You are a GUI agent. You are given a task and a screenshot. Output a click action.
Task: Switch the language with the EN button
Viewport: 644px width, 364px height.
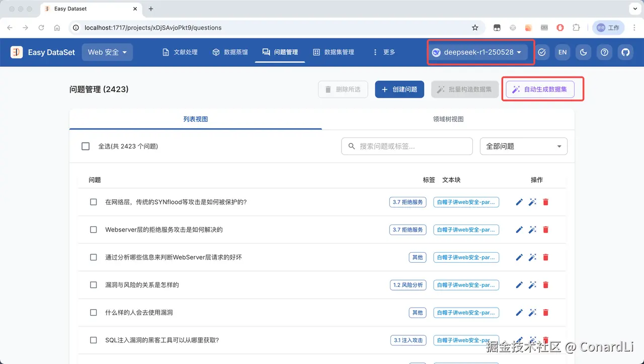pyautogui.click(x=562, y=52)
